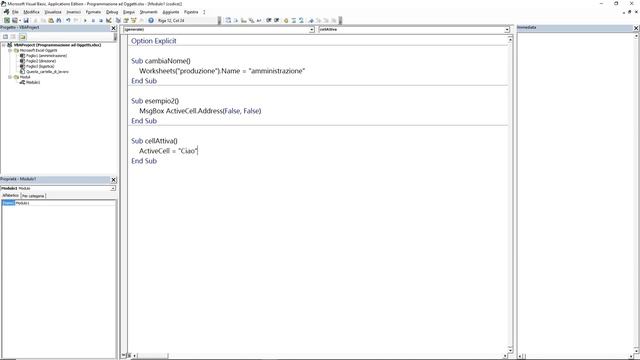Click the "MsgBox ActiveCell.Address(False, False)" line

pyautogui.click(x=200, y=111)
